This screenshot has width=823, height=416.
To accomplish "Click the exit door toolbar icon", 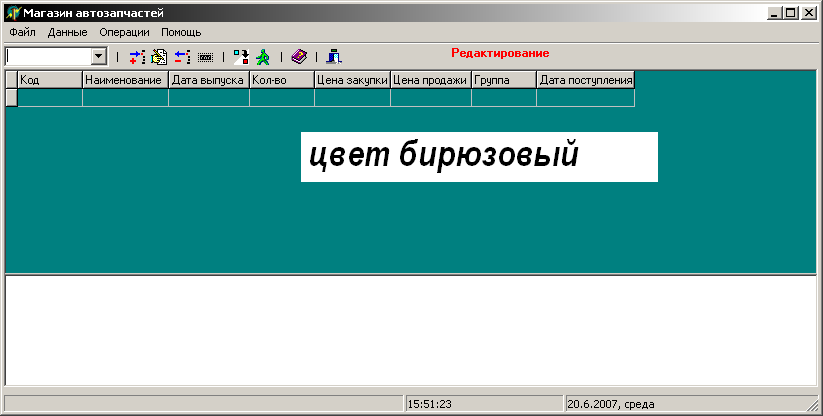I will pos(334,56).
